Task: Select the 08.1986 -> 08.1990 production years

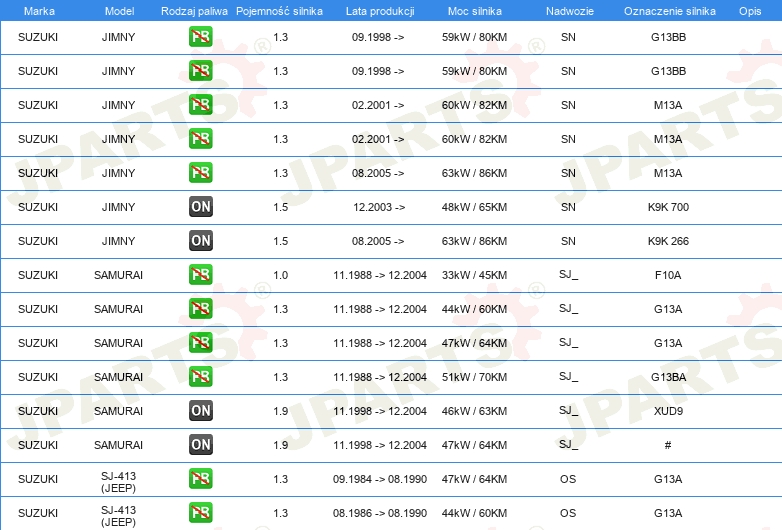Action: 380,513
